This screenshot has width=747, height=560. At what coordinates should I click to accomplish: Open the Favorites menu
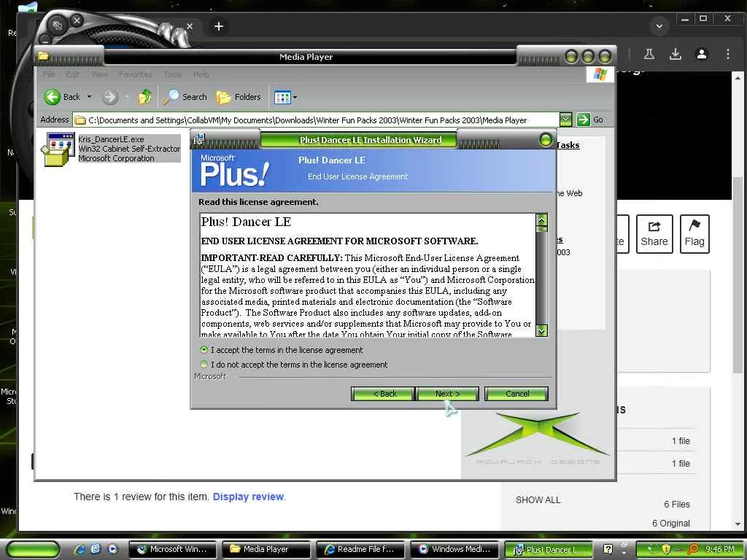[x=135, y=74]
